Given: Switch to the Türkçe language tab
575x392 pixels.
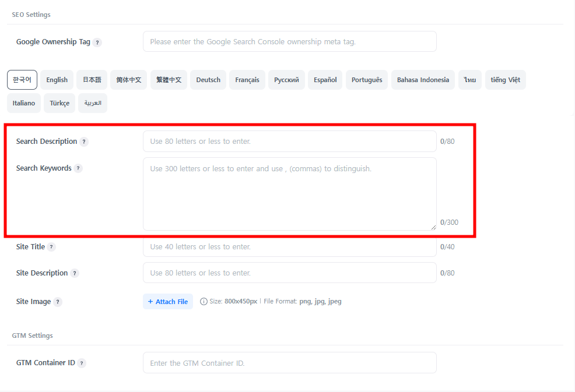Looking at the screenshot, I should tap(59, 103).
